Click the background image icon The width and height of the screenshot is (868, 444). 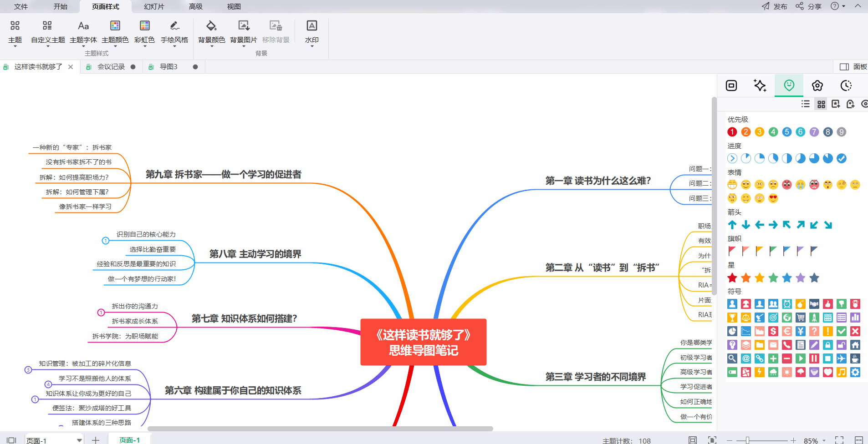243,26
